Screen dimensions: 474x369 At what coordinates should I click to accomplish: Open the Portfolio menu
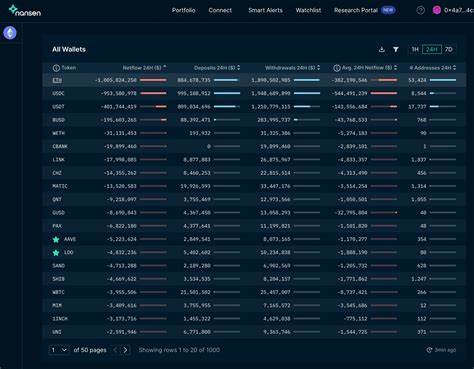(183, 10)
